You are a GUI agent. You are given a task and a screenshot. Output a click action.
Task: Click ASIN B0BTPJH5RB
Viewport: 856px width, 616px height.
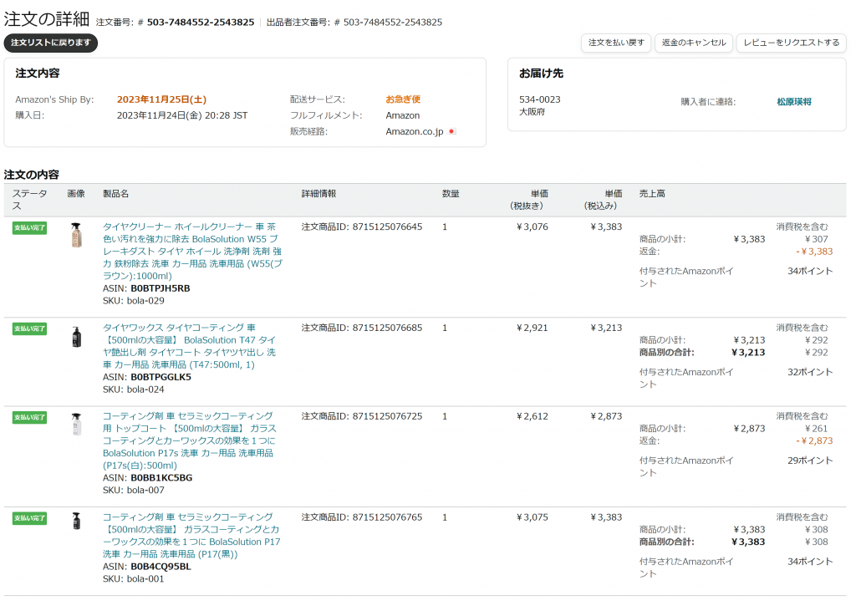[160, 288]
